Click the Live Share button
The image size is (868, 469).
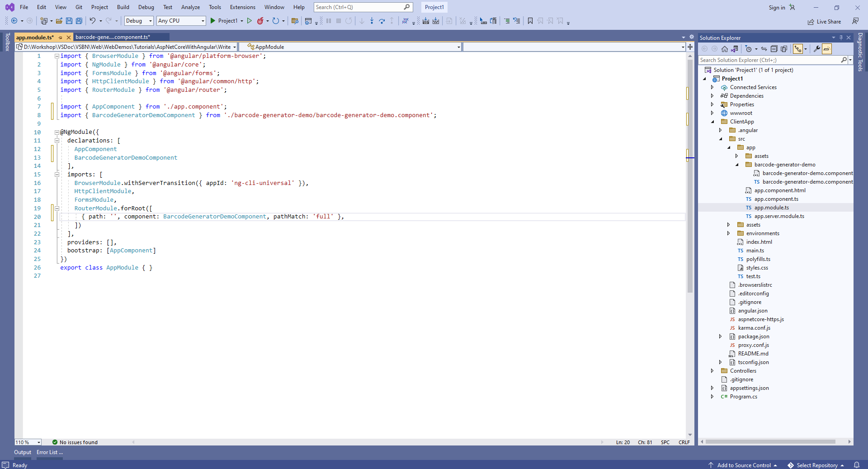(x=825, y=22)
